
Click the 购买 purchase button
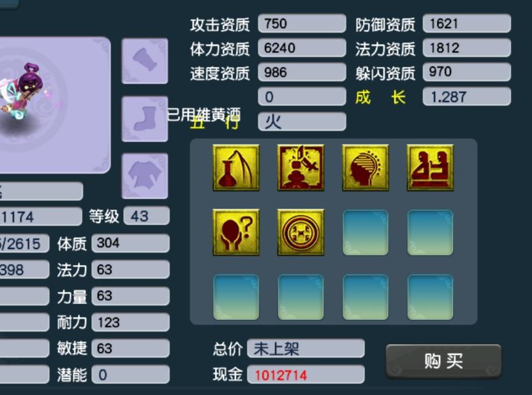(x=443, y=361)
